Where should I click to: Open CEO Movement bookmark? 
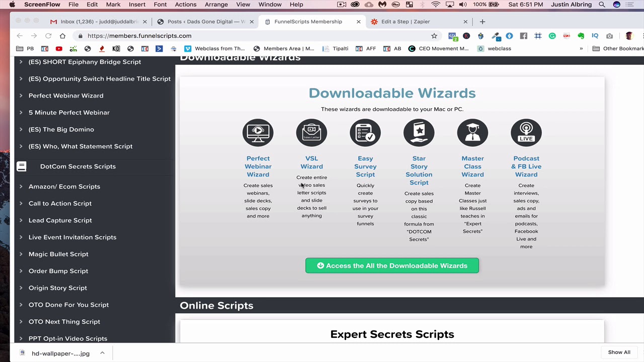439,49
